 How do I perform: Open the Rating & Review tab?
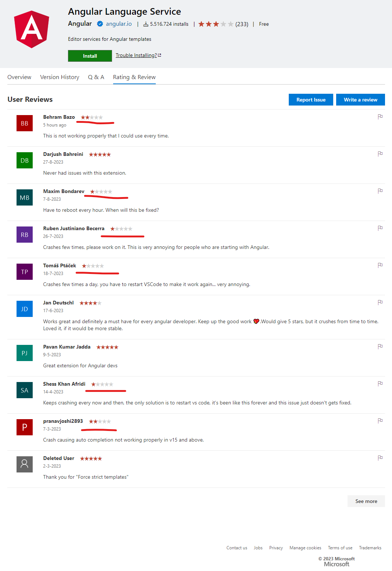tap(134, 77)
